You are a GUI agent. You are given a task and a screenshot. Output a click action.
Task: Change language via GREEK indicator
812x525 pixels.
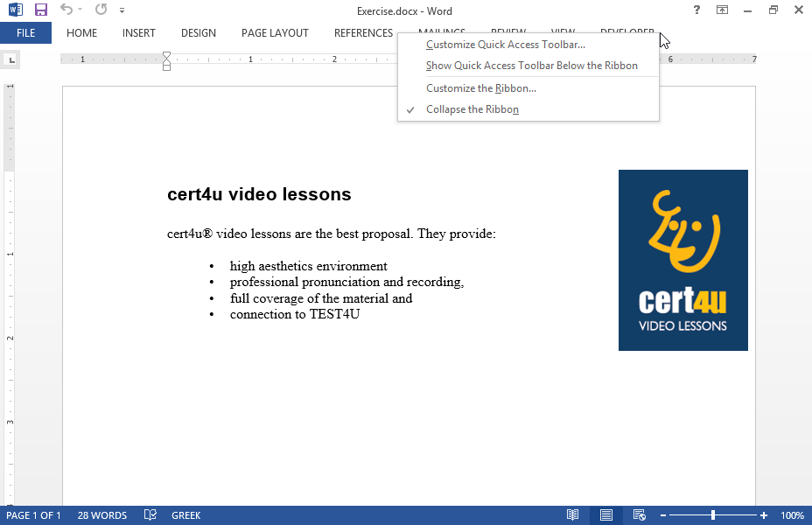tap(185, 515)
